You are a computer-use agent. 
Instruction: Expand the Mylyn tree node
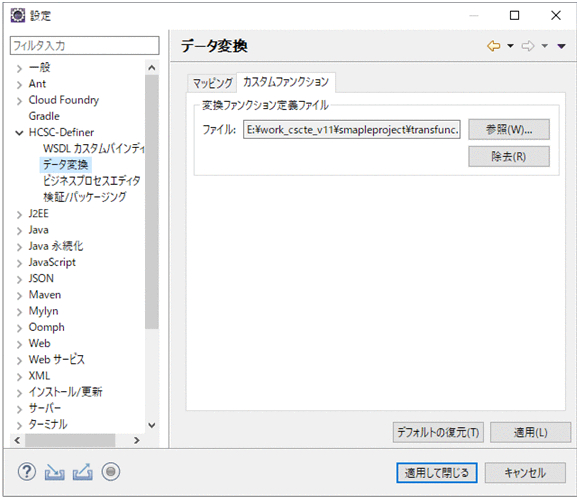tap(19, 312)
